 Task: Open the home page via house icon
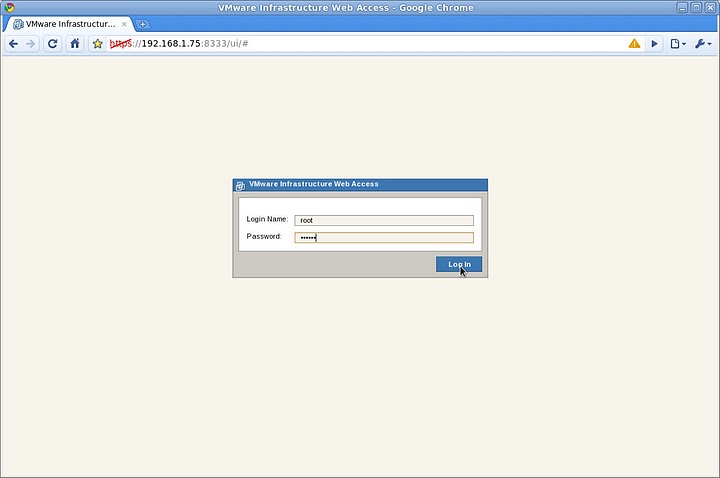tap(75, 44)
